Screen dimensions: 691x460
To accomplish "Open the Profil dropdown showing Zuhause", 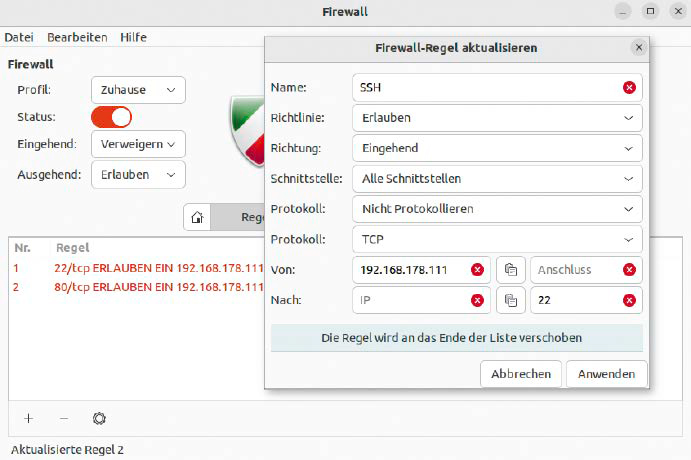I will click(138, 90).
